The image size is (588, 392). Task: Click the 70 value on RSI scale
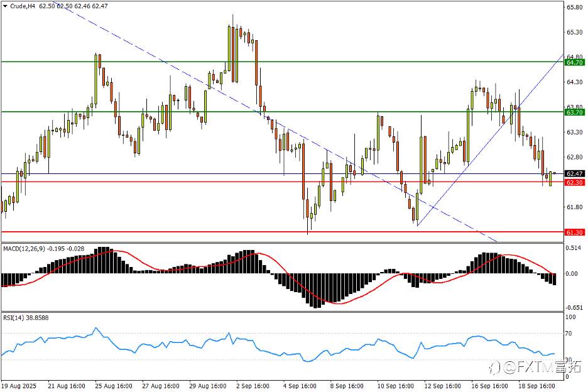click(569, 334)
